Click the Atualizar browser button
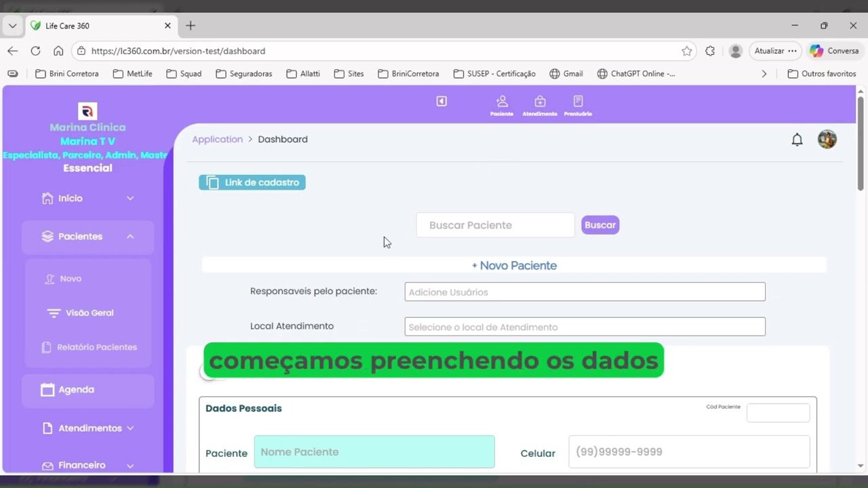Viewport: 868px width, 488px height. pyautogui.click(x=776, y=51)
